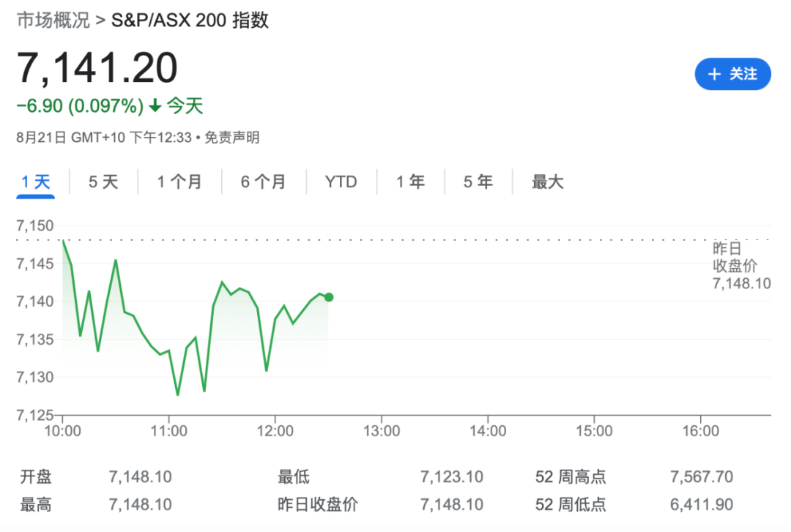Screen dimensions: 791x532
Task: Click the down arrow beside 今天
Action: coord(155,106)
